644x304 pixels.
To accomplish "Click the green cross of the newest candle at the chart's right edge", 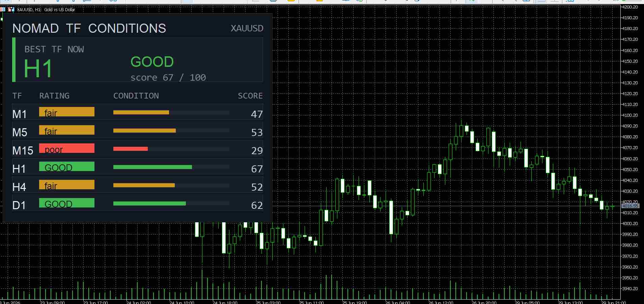I will coord(612,206).
